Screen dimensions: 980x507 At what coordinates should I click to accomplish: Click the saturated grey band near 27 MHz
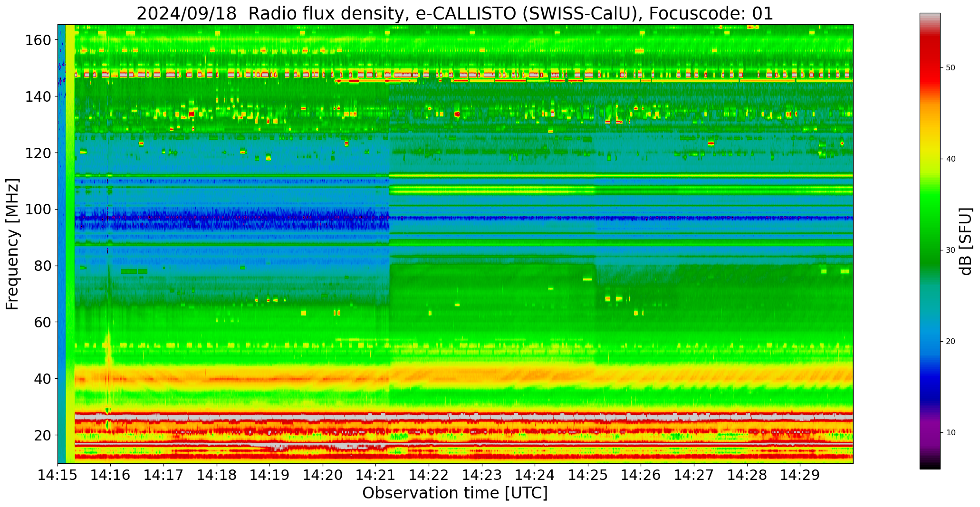click(x=463, y=417)
